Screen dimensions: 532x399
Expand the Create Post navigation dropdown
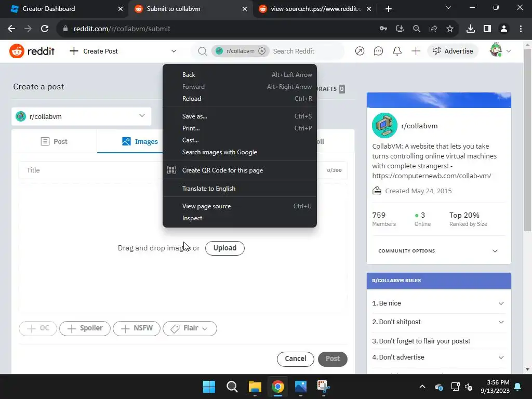coord(174,51)
